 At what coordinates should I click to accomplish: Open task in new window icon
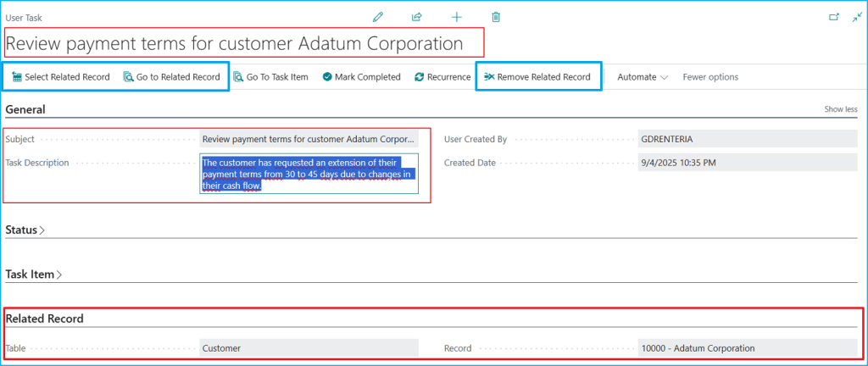[x=832, y=17]
